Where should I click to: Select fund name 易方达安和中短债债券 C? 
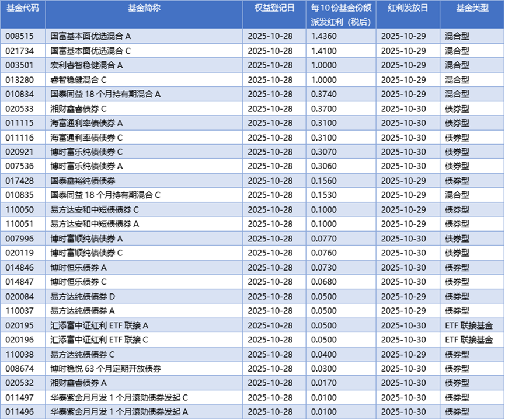click(95, 210)
